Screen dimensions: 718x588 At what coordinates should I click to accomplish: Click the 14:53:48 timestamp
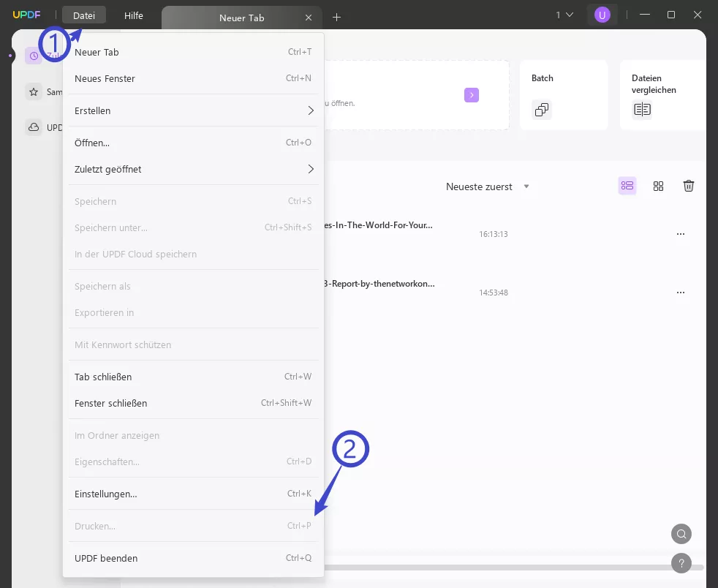tap(493, 293)
